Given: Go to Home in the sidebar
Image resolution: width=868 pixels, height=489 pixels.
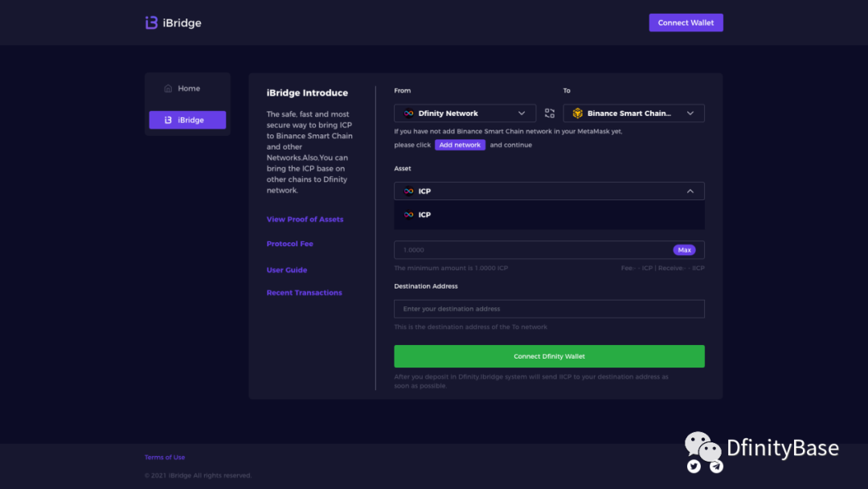Looking at the screenshot, I should (187, 88).
